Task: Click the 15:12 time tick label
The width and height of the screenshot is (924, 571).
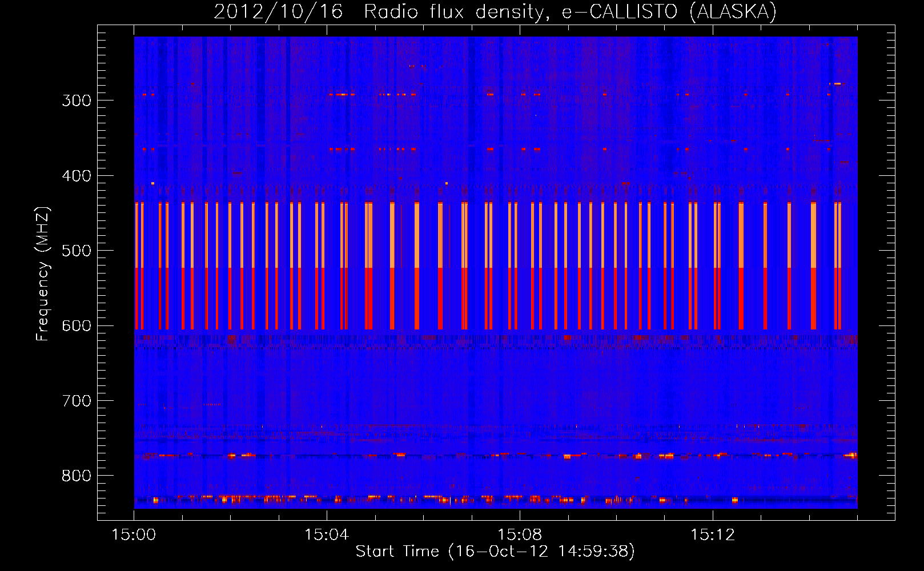Action: pos(713,535)
